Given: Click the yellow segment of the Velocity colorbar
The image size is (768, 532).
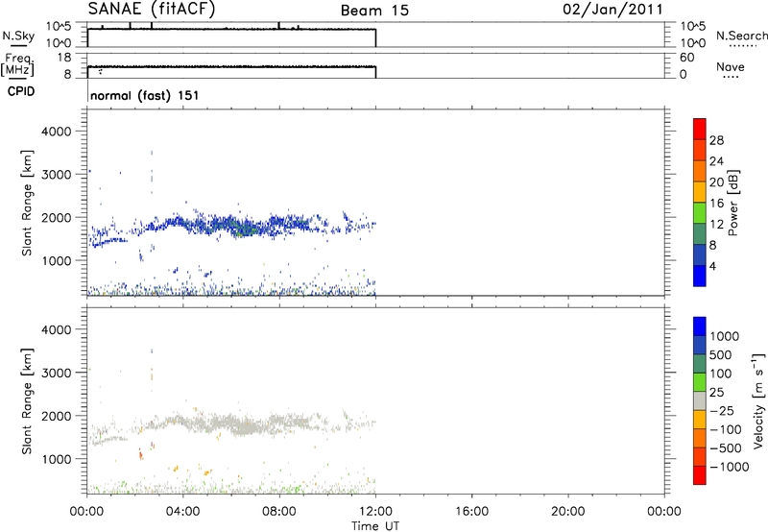Looking at the screenshot, I should pyautogui.click(x=700, y=420).
